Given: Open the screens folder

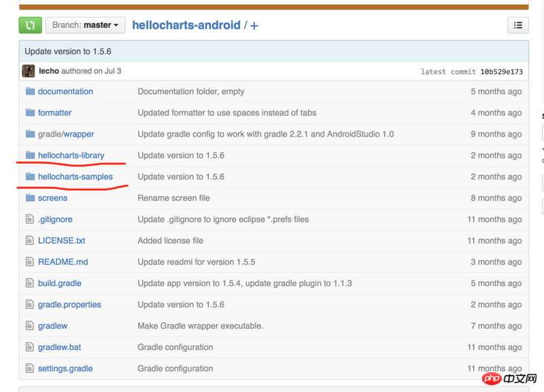Looking at the screenshot, I should coord(53,198).
